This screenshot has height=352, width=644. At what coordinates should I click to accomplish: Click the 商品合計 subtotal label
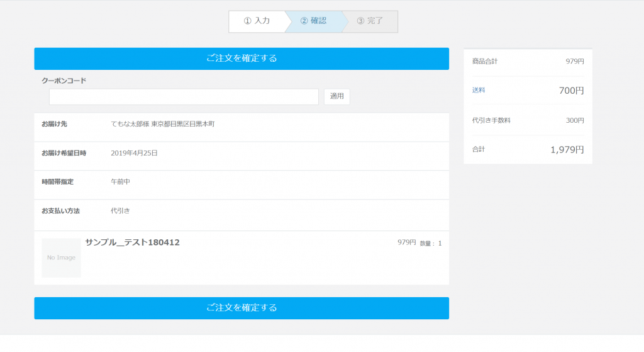[x=485, y=61]
